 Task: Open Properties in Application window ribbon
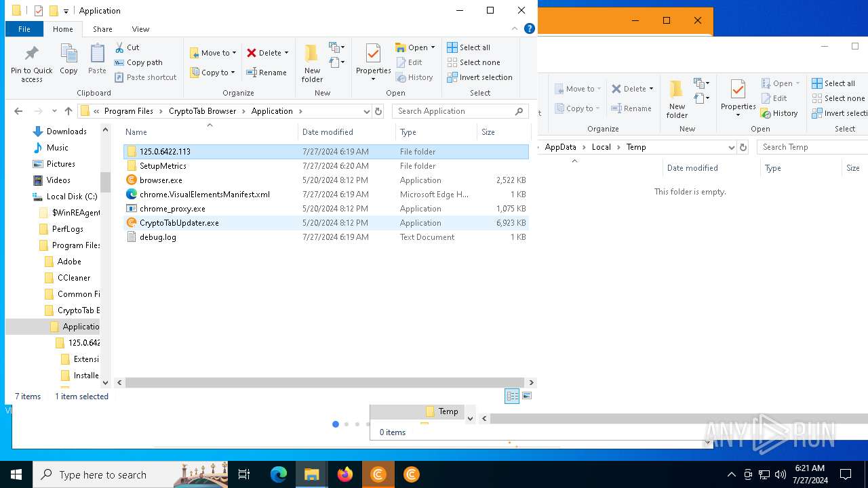(374, 62)
